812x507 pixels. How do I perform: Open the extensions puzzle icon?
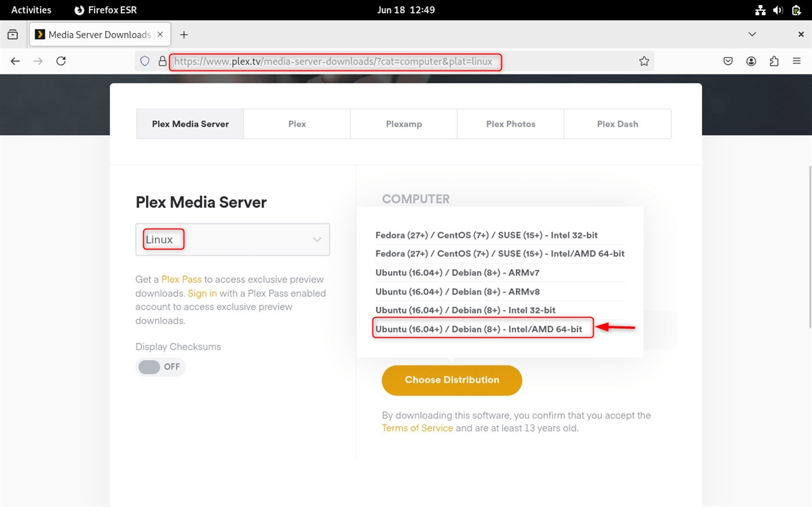(774, 61)
